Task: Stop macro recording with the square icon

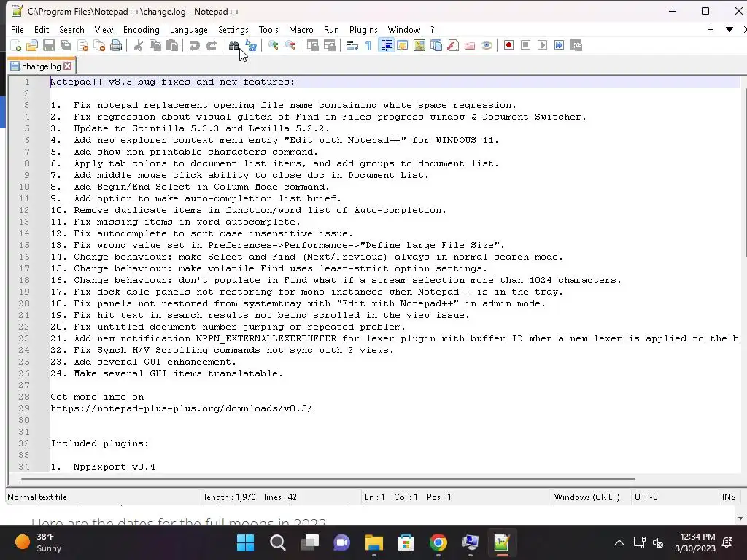Action: pos(525,45)
